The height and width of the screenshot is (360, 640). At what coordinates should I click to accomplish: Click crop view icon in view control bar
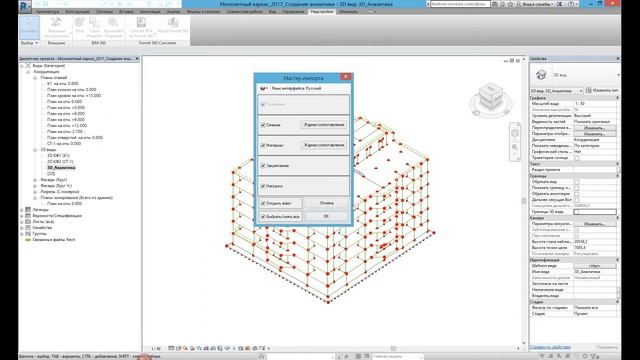(x=206, y=348)
